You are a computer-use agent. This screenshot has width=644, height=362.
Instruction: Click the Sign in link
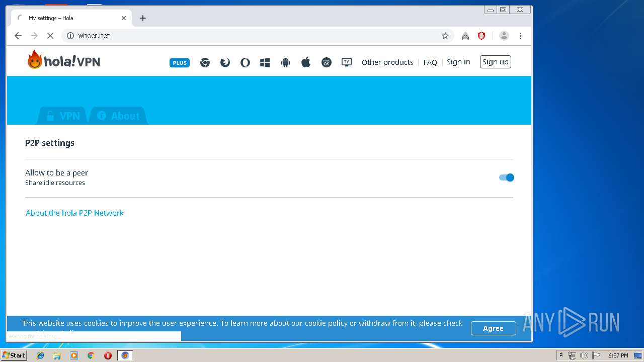click(x=458, y=62)
